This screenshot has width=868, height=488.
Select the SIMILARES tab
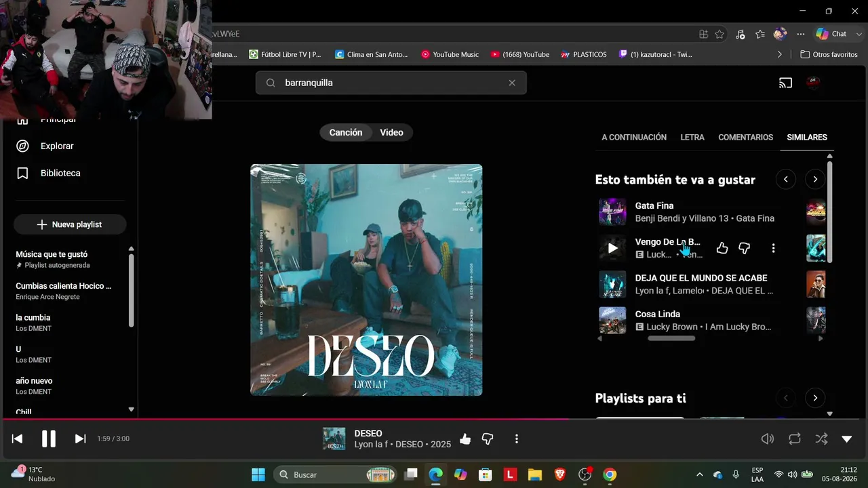[807, 137]
